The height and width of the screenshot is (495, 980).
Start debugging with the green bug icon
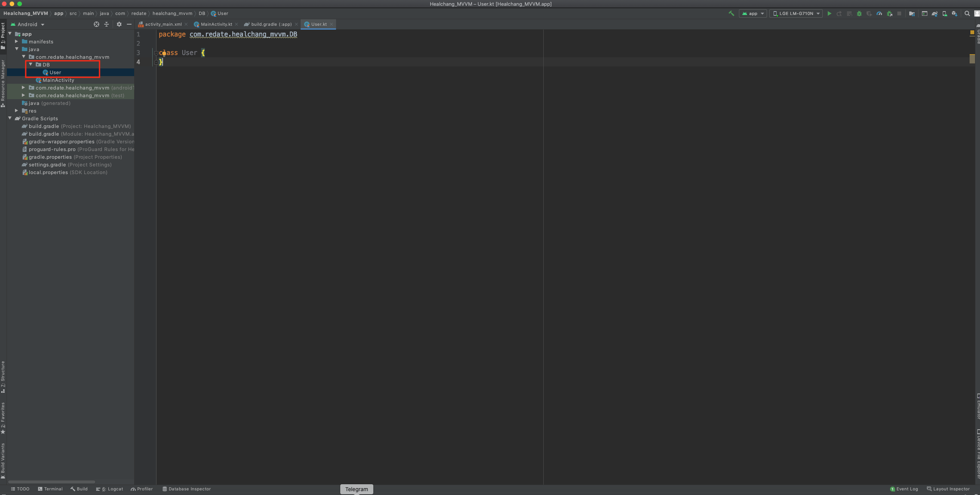[859, 13]
